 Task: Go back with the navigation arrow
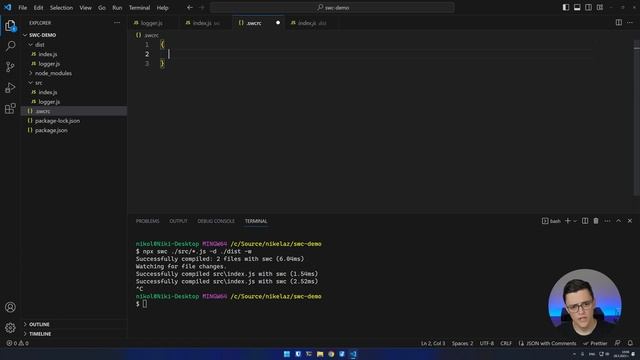[190, 7]
